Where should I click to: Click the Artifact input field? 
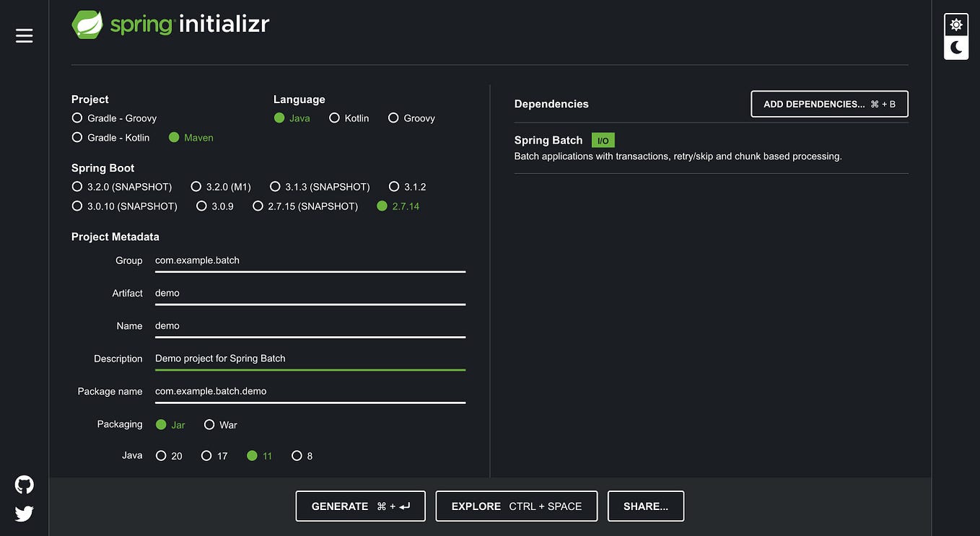pyautogui.click(x=310, y=293)
